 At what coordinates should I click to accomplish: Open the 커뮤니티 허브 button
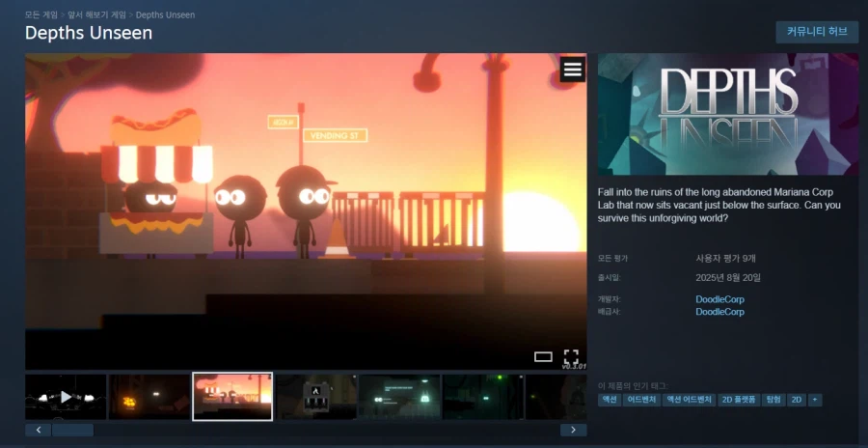click(x=817, y=32)
